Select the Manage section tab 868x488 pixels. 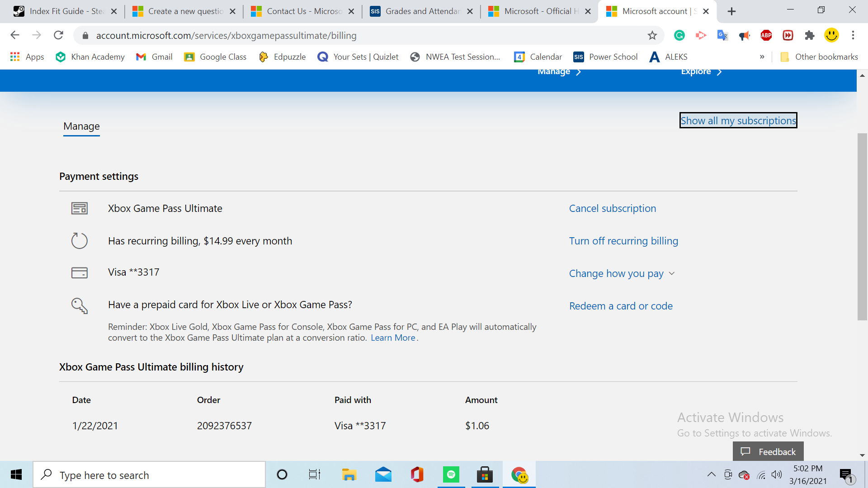click(81, 127)
